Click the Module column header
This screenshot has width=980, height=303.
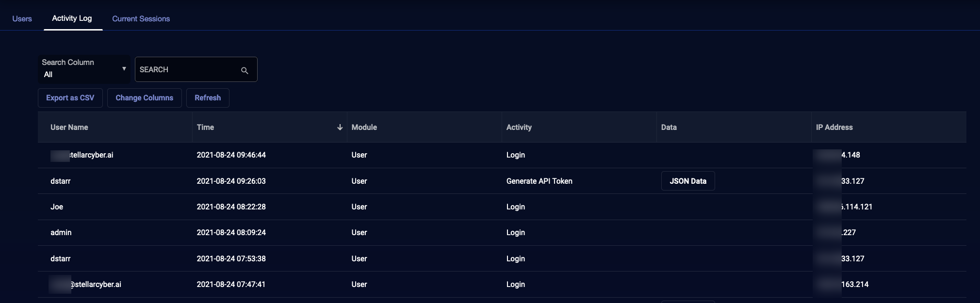pos(364,127)
